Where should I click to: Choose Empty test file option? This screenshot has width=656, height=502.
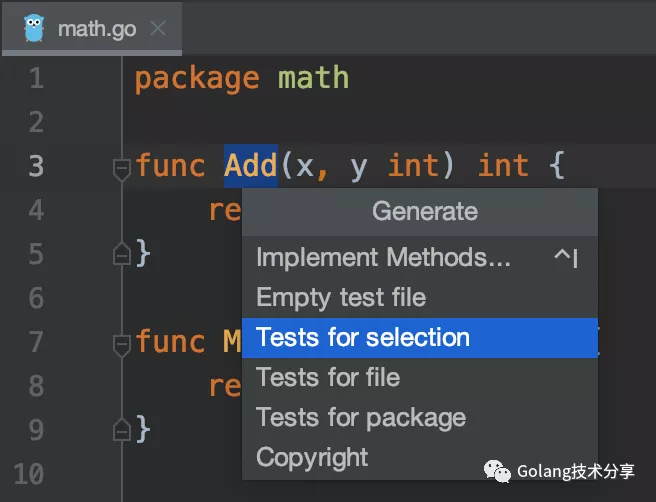tap(341, 297)
